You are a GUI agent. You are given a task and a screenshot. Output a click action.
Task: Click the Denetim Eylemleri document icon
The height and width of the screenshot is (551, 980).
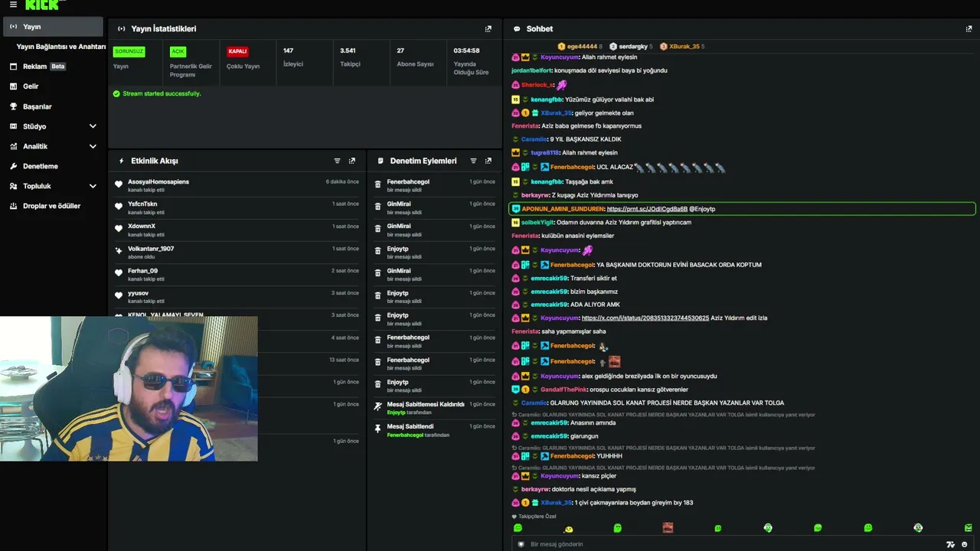(x=381, y=161)
